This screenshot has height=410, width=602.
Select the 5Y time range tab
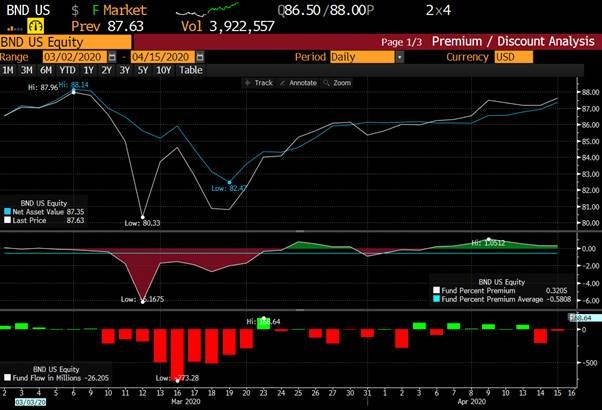point(142,70)
